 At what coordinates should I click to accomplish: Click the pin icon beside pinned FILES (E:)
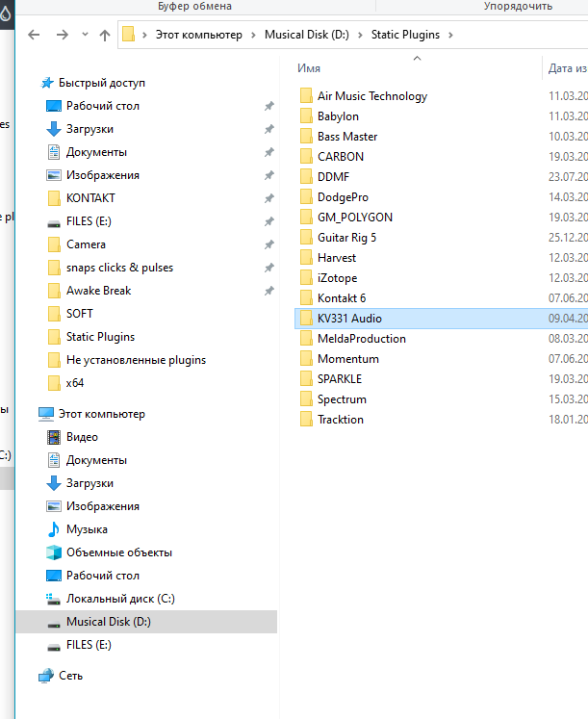[269, 221]
